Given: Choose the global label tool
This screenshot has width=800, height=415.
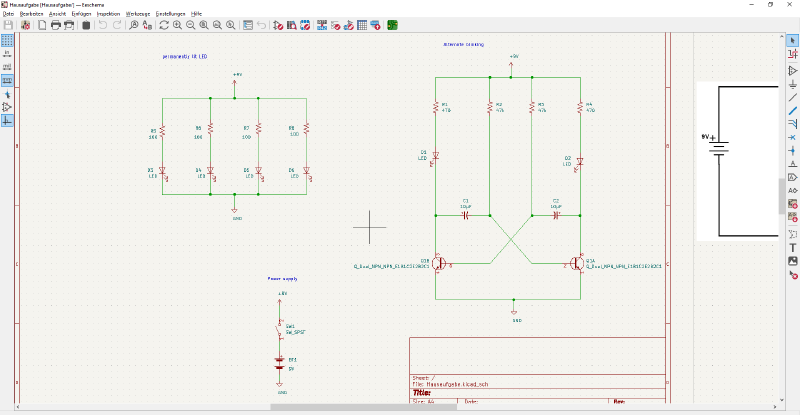Looking at the screenshot, I should point(792,177).
